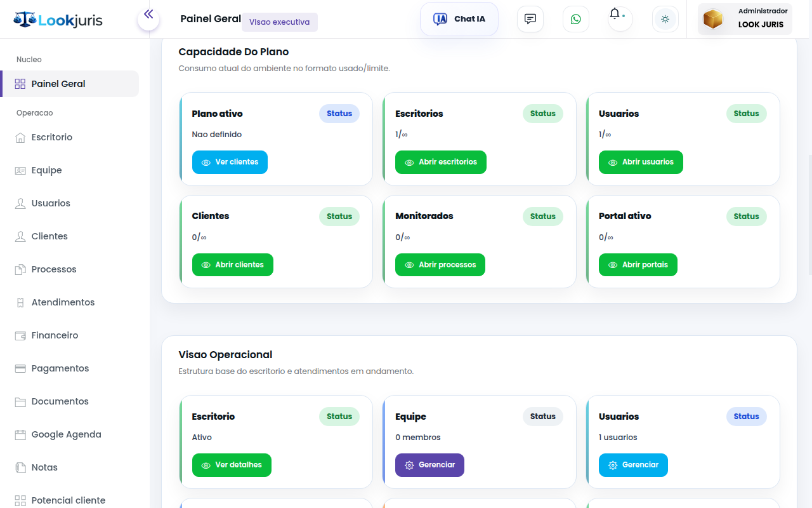Screen dimensions: 812x508
Task: Toggle light/dark theme sun icon
Action: (x=665, y=19)
